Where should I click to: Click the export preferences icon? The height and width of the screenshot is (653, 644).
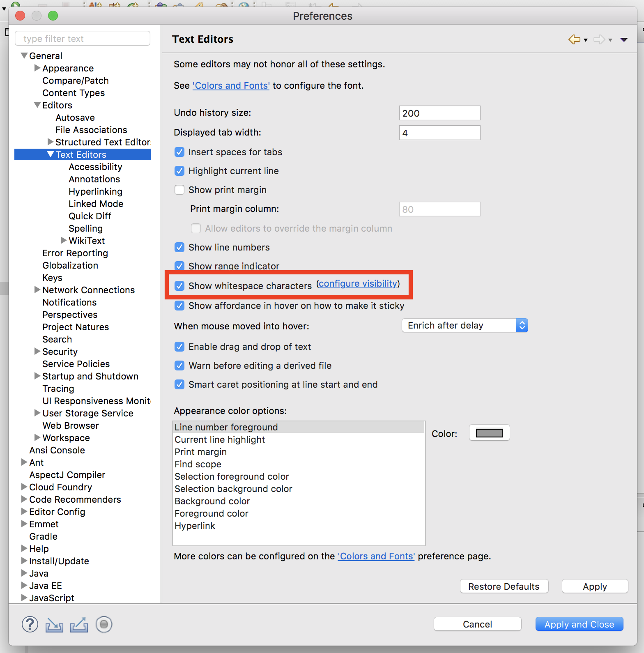coord(79,625)
